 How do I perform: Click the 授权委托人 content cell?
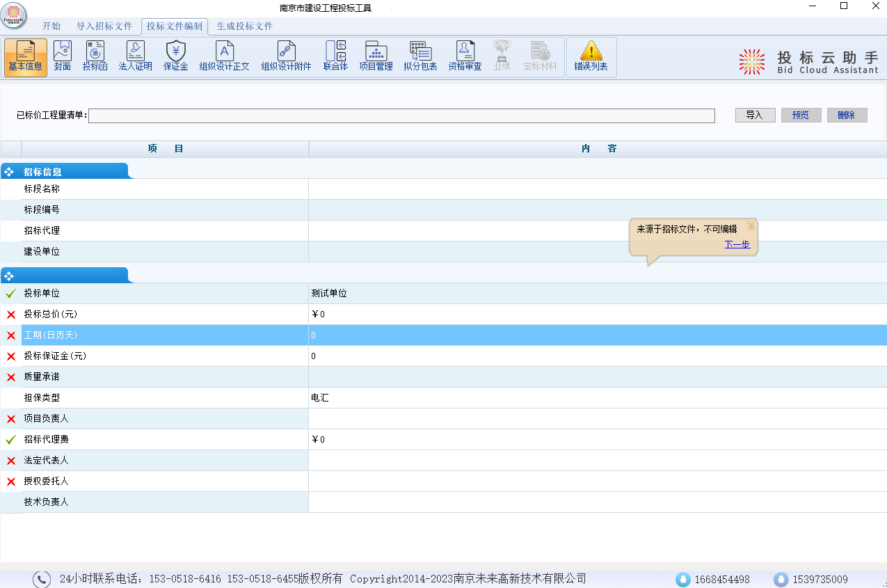[598, 482]
